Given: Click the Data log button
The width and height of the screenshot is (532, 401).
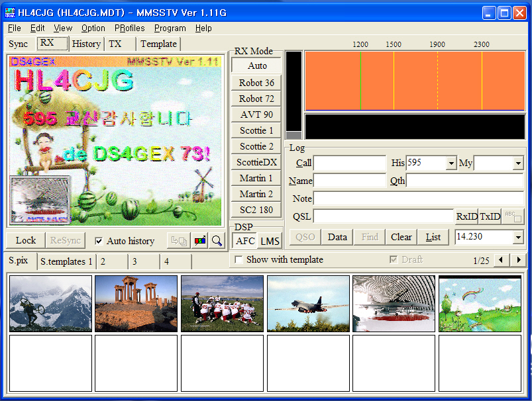Looking at the screenshot, I should point(337,237).
